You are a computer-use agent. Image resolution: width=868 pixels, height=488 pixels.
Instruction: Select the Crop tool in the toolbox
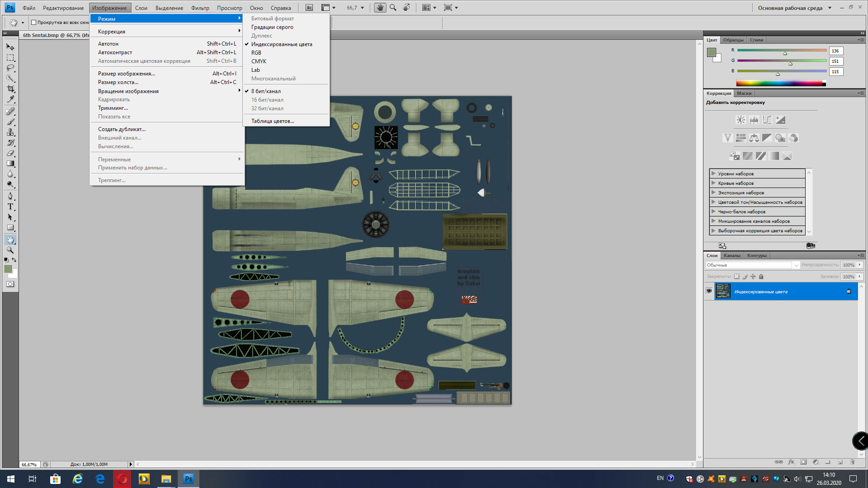click(10, 89)
